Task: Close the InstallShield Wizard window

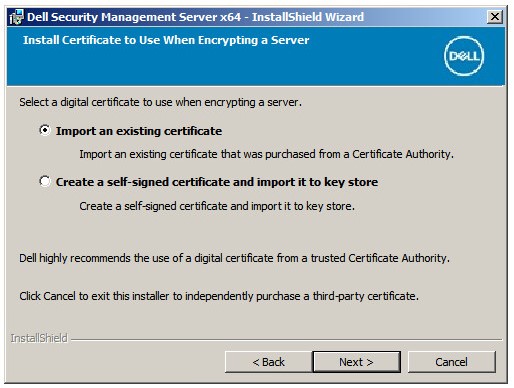Action: [495, 17]
